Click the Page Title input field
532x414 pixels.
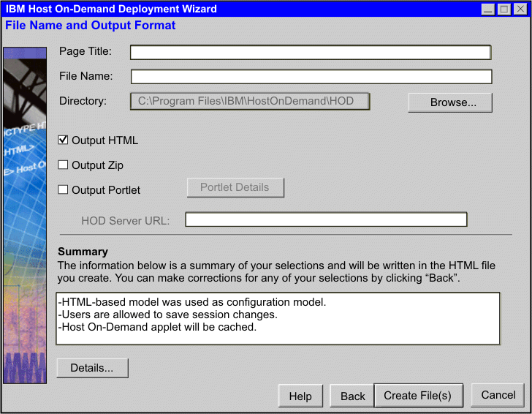pos(311,53)
